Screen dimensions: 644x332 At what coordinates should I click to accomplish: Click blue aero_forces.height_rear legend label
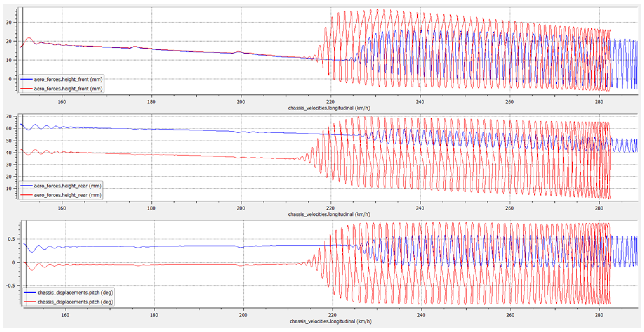pos(68,186)
